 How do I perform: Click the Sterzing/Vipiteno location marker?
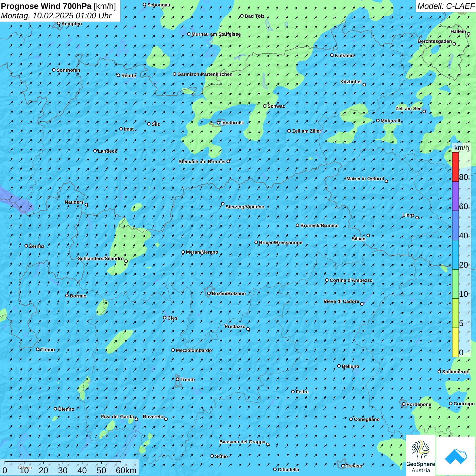tap(223, 204)
